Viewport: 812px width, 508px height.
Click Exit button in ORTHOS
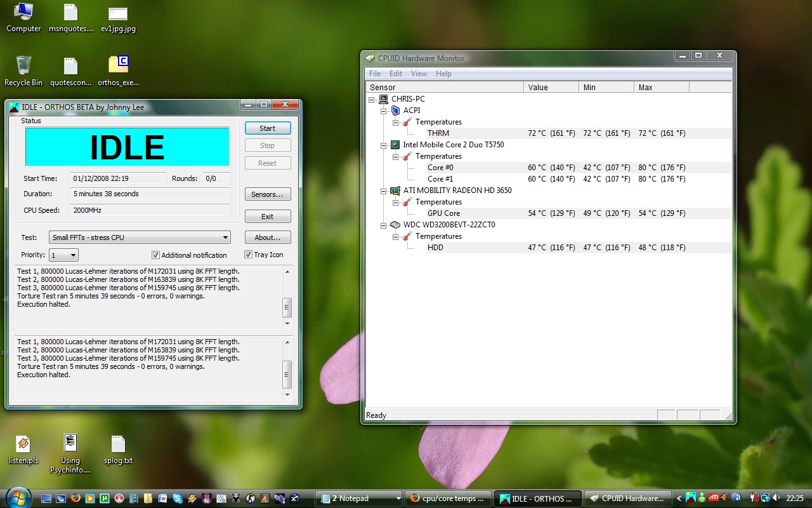click(268, 217)
